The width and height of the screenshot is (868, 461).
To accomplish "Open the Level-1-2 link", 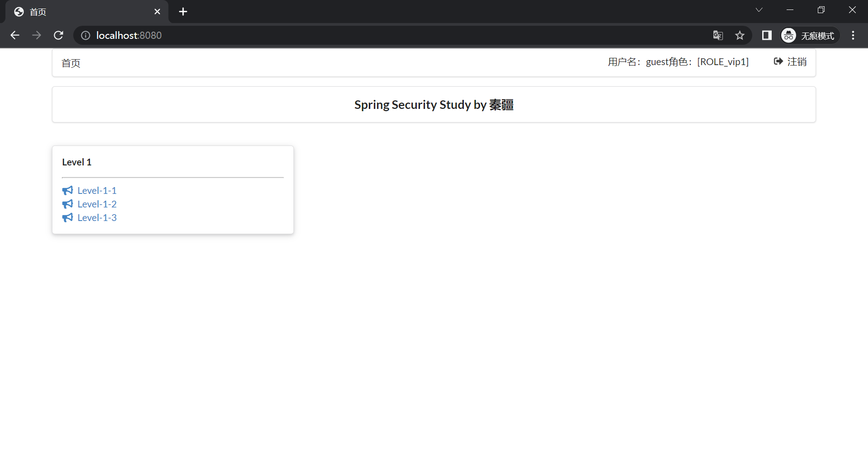I will pos(97,204).
